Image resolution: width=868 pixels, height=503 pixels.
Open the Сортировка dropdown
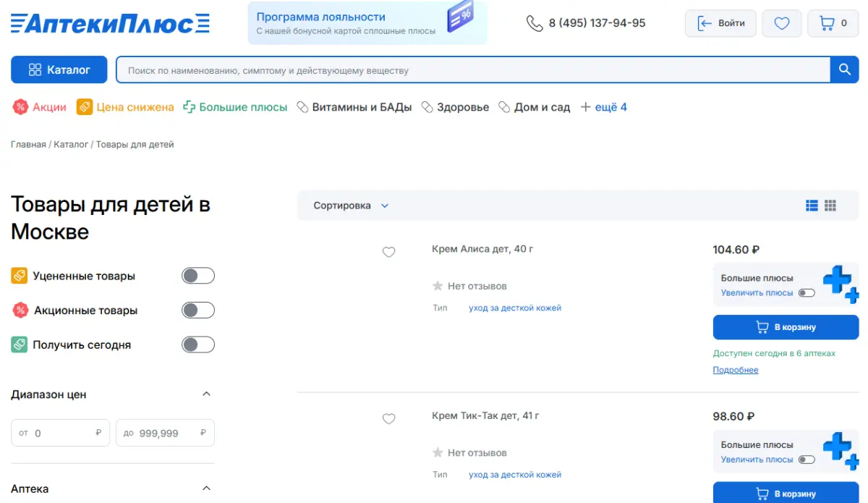[x=351, y=206]
